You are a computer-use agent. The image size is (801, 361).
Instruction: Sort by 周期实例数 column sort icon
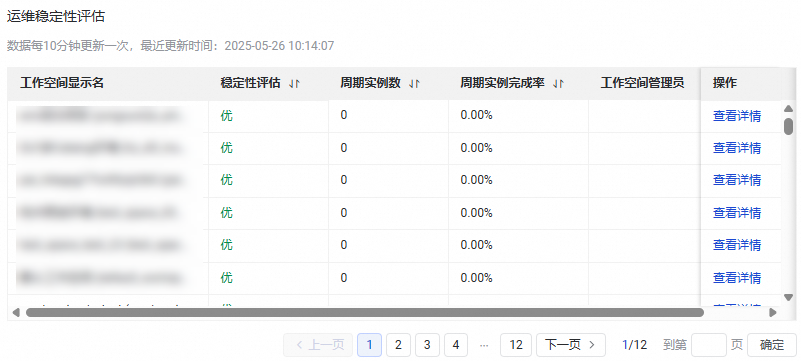tap(414, 84)
